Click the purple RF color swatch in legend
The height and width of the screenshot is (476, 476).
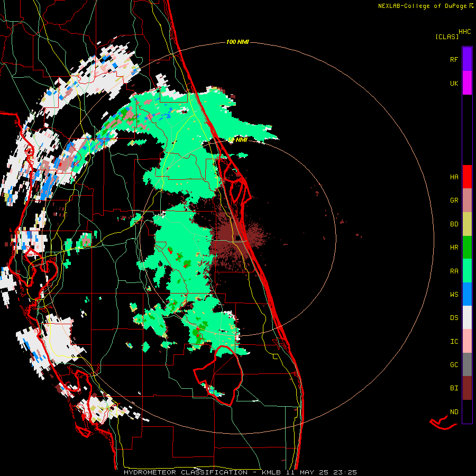[x=467, y=59]
